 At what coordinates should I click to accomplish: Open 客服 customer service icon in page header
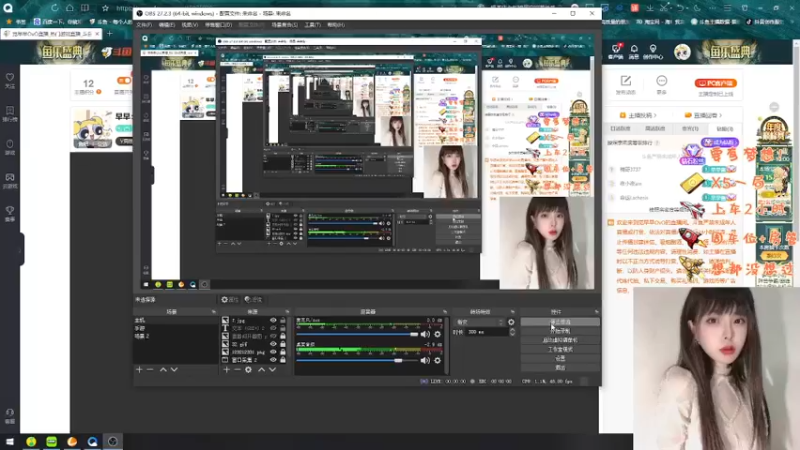tap(616, 51)
